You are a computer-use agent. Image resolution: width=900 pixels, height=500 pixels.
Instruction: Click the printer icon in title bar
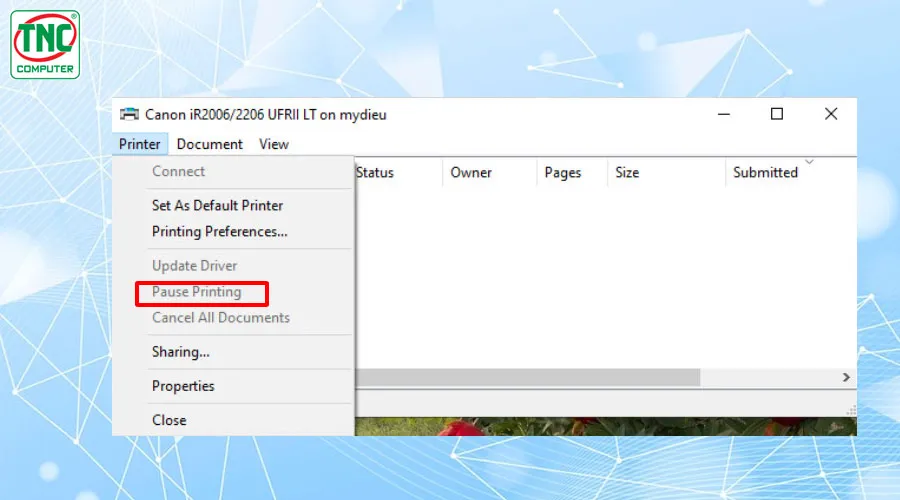coord(129,114)
